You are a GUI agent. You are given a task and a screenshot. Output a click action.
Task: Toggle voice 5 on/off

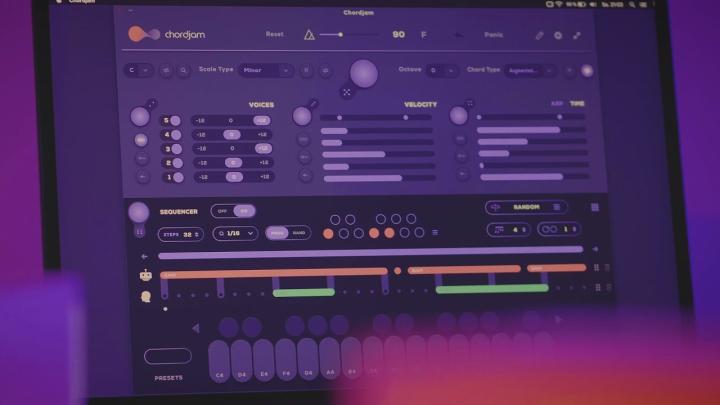click(171, 120)
